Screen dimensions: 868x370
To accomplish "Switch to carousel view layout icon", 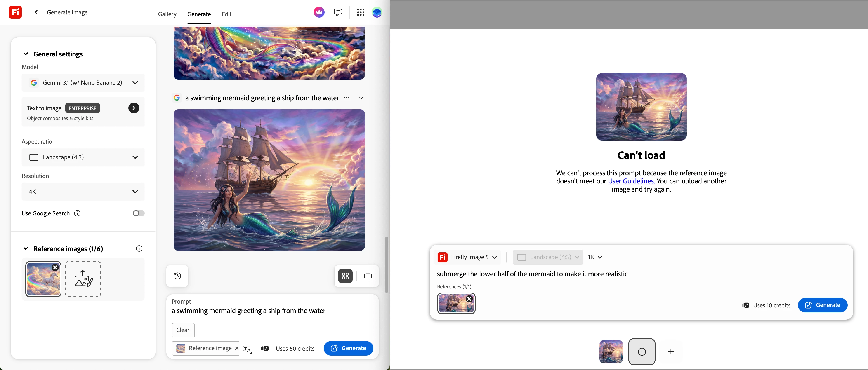I will 368,276.
